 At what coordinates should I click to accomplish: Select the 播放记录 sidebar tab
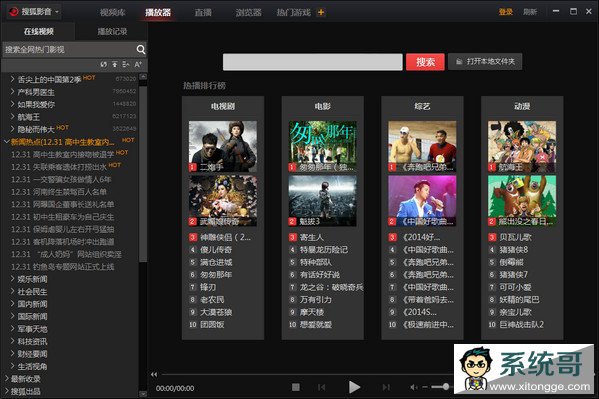pos(112,31)
